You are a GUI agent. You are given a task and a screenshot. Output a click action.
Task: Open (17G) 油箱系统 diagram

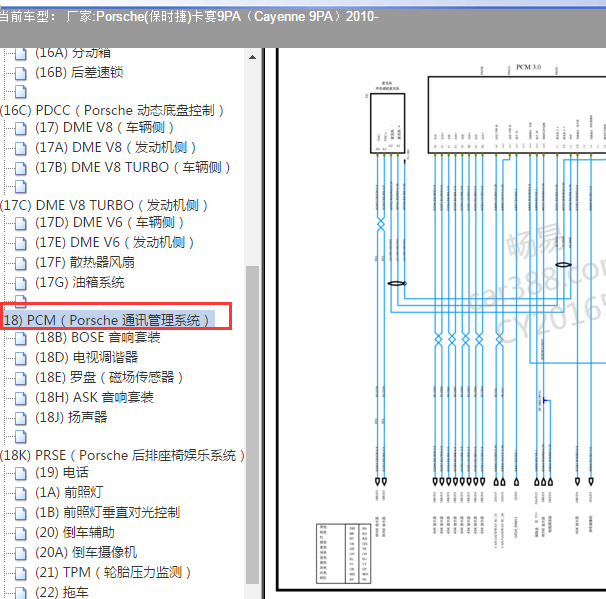click(80, 282)
